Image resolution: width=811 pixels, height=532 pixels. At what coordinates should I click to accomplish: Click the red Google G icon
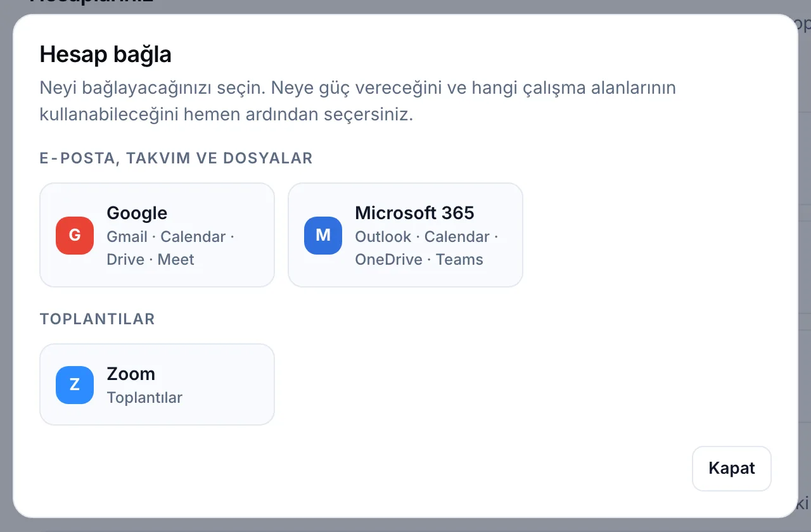pos(75,236)
